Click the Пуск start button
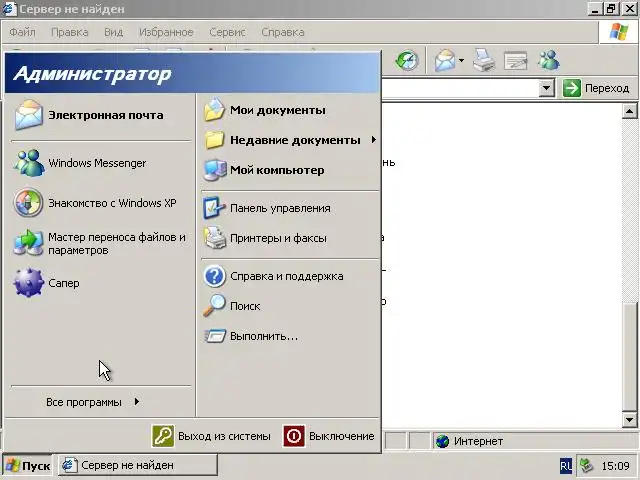Screen dimensions: 640x480 pyautogui.click(x=28, y=465)
